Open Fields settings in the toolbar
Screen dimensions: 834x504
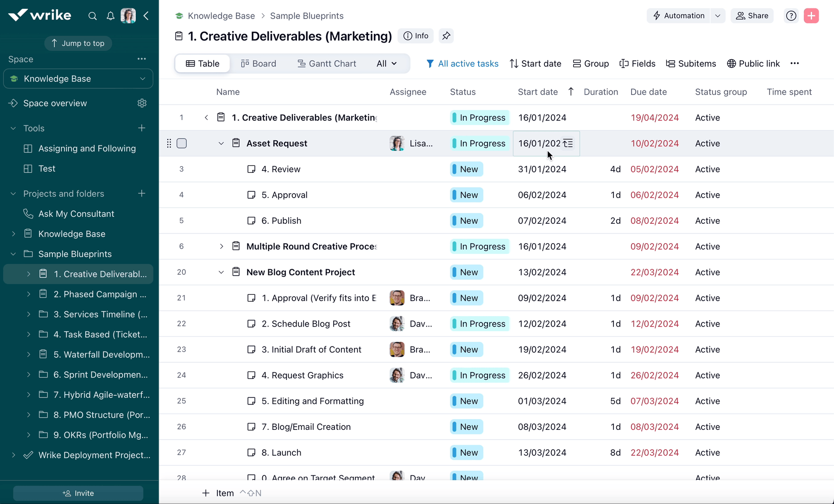[638, 63]
